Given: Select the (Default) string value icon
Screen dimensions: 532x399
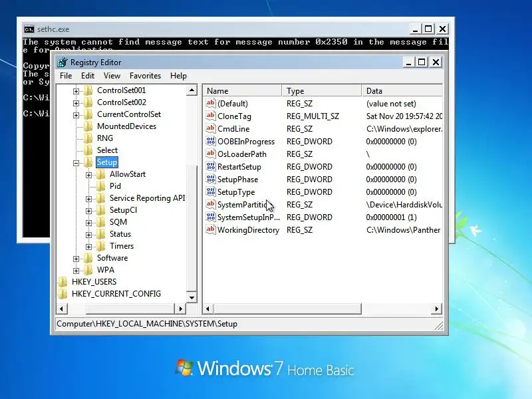Looking at the screenshot, I should 211,103.
